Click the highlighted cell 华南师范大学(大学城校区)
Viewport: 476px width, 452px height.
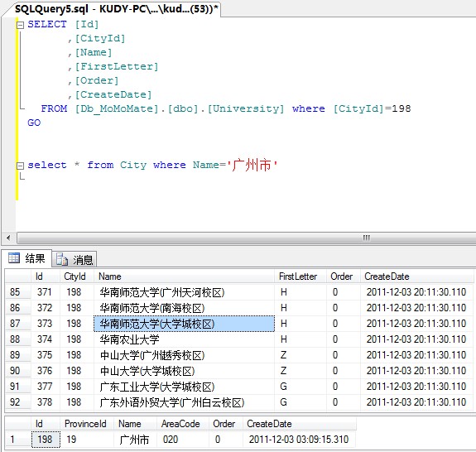click(x=184, y=324)
